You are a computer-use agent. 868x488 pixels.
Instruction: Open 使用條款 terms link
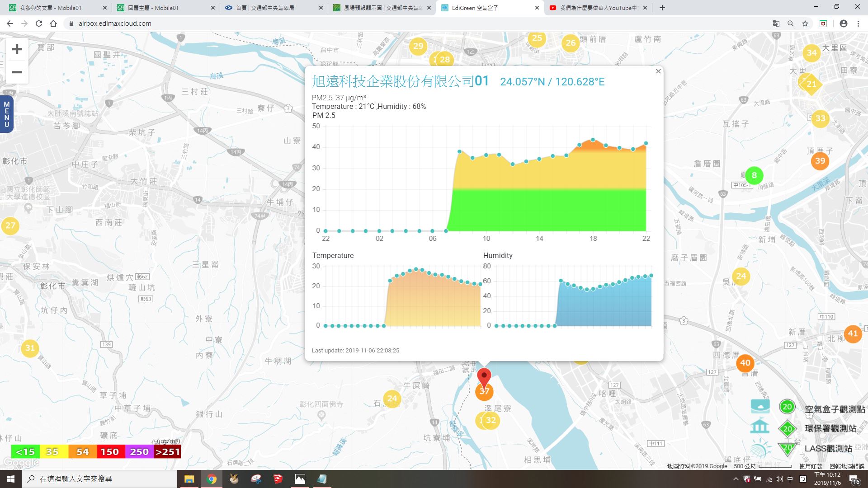[811, 466]
